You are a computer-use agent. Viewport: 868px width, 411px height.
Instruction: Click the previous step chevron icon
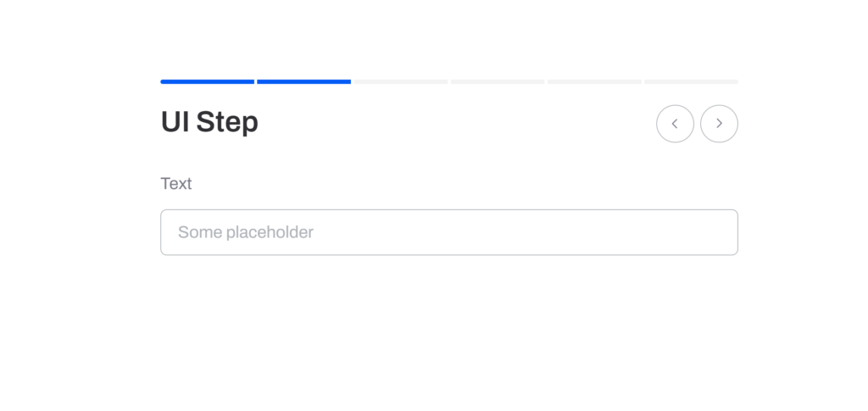click(x=675, y=124)
